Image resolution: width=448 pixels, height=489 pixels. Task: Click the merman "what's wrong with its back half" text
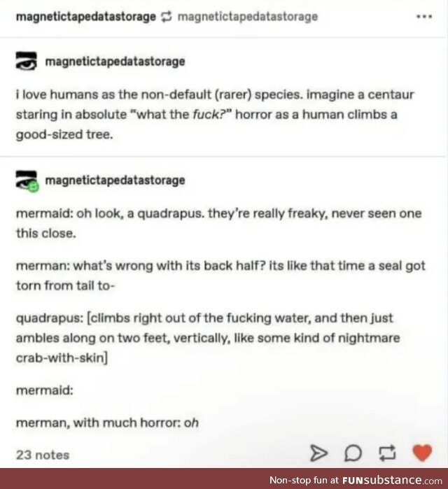(x=220, y=276)
